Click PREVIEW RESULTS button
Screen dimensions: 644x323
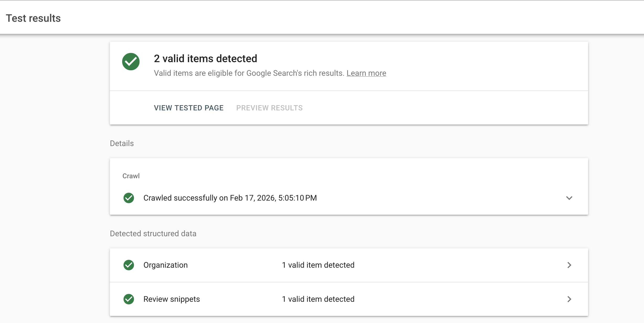(269, 108)
